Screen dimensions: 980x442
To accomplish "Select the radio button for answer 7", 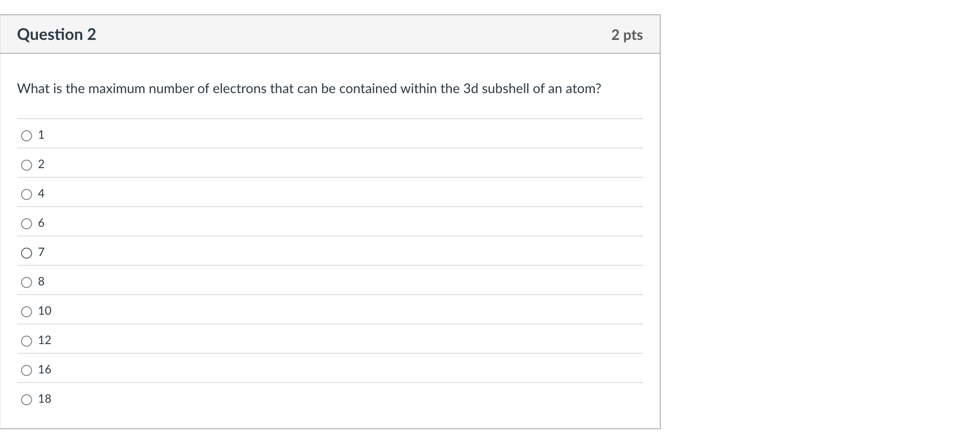I will point(26,252).
